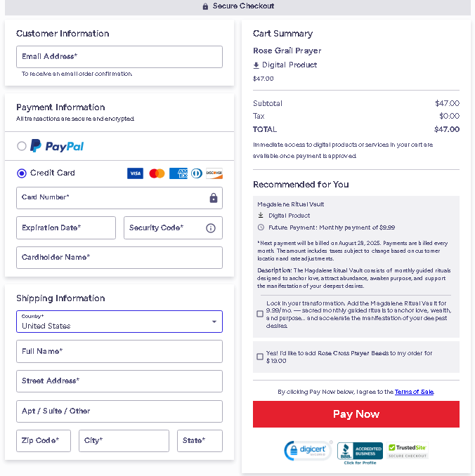This screenshot has width=475, height=476.
Task: Focus the Card Number input
Action: click(112, 198)
